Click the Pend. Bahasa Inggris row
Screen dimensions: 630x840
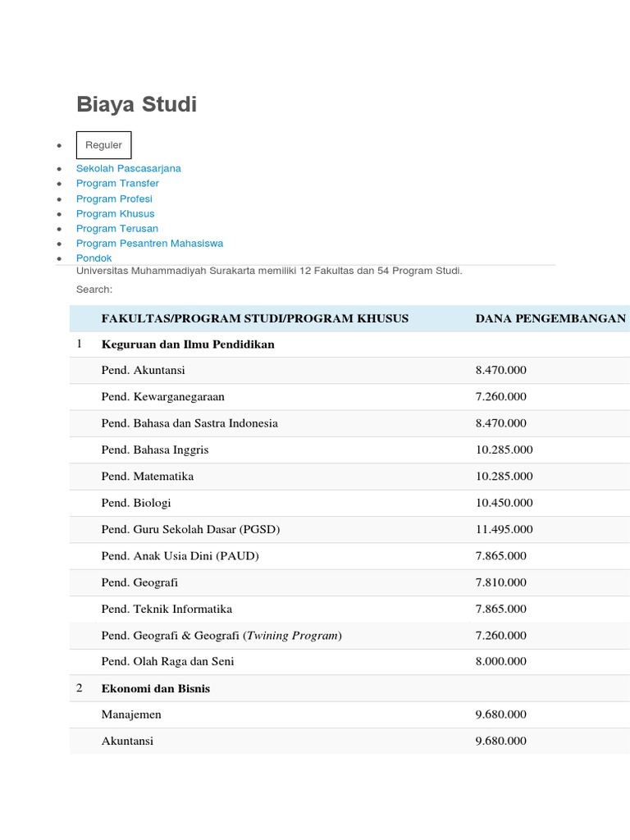pos(349,450)
